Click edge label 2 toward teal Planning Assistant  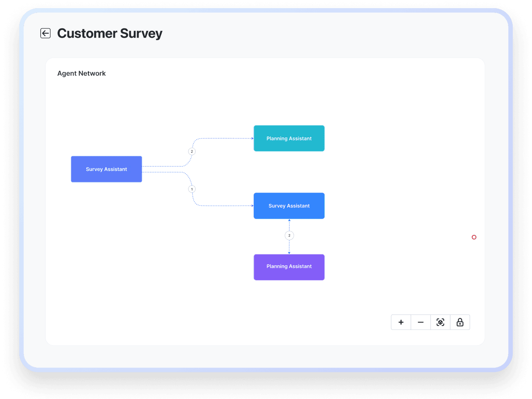point(192,151)
